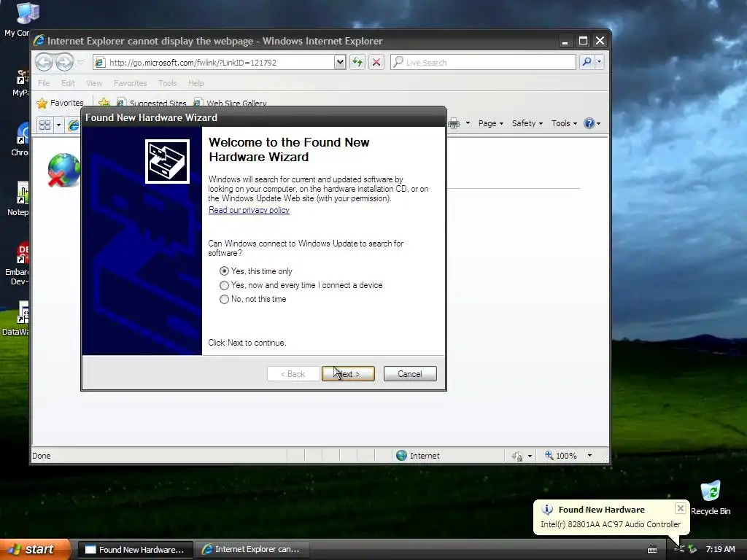The image size is (747, 560).
Task: Click the 7:19 AM system clock
Action: [720, 549]
